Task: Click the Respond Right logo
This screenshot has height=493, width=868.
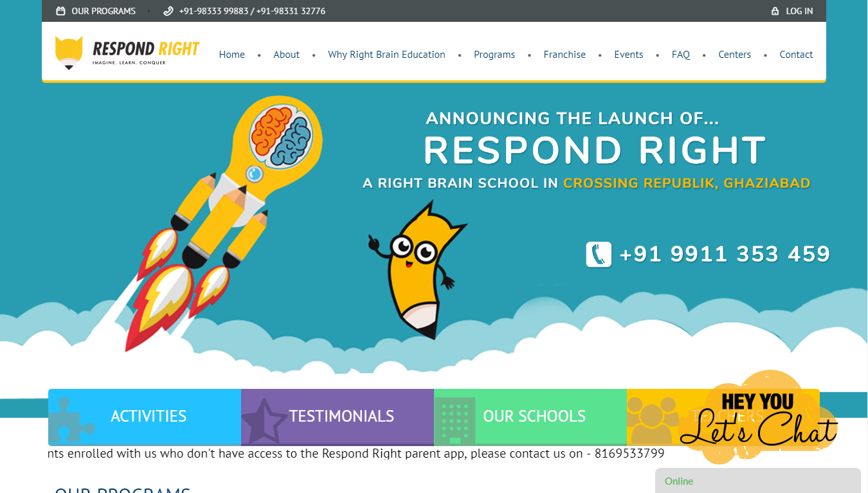Action: (x=127, y=53)
